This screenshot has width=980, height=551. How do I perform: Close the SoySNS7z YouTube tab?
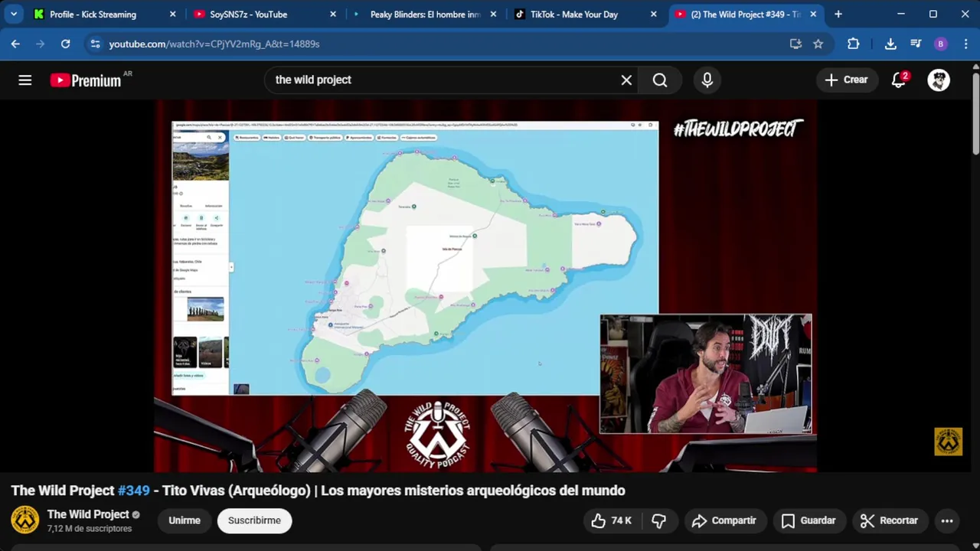point(332,14)
